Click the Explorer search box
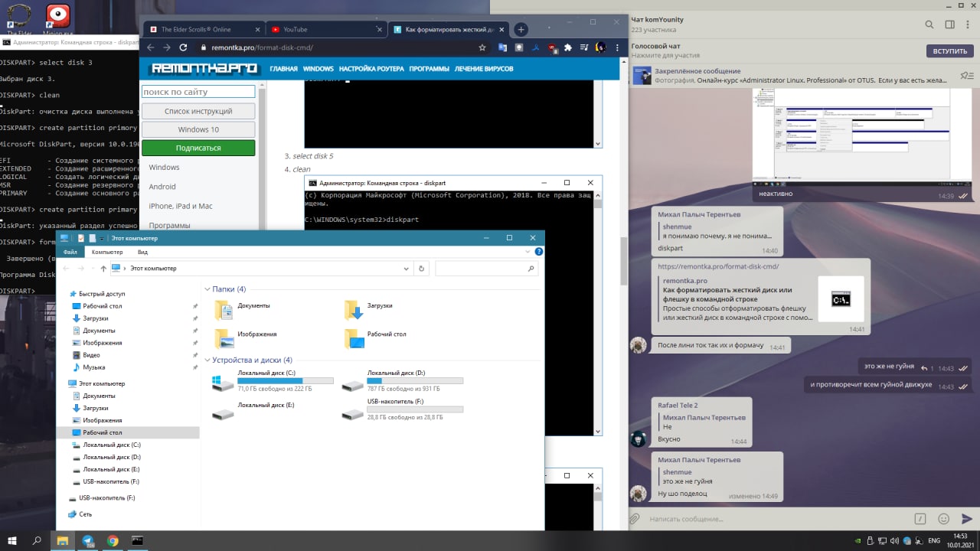Screen dimensions: 980x551 coord(485,269)
